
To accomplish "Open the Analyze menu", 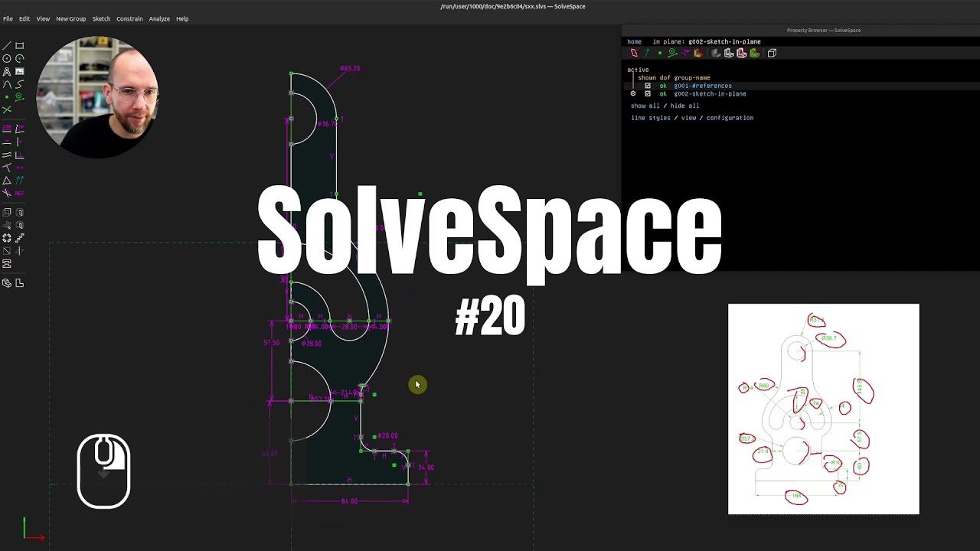I will click(x=159, y=18).
